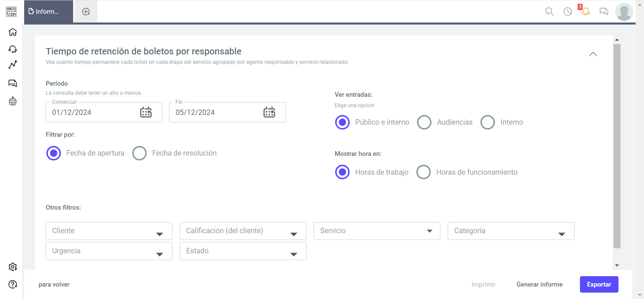This screenshot has width=644, height=299.
Task: Open the chatbot robot icon in the sidebar
Action: tap(13, 101)
